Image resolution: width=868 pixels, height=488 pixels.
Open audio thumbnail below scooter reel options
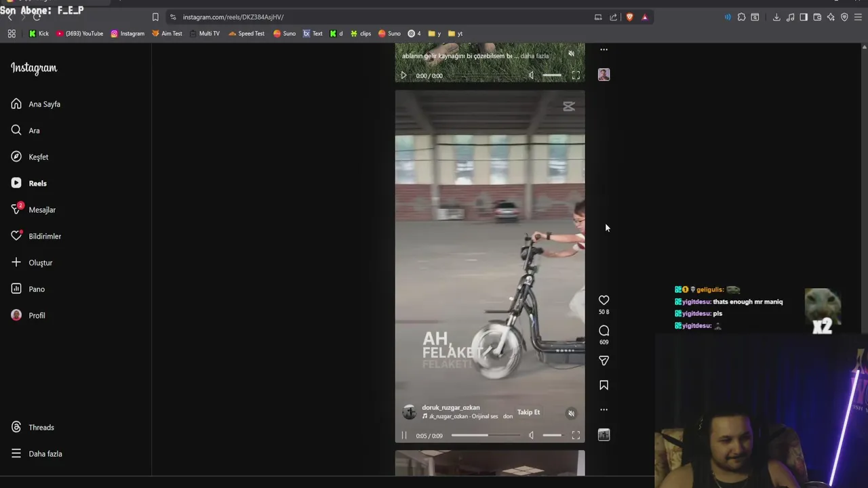point(604,435)
